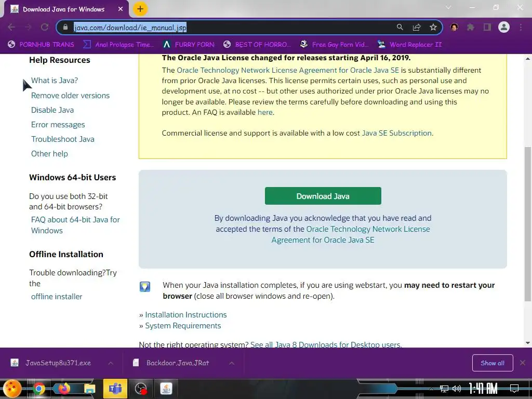
Task: Click the scrollbar down arrow
Action: pyautogui.click(x=528, y=343)
